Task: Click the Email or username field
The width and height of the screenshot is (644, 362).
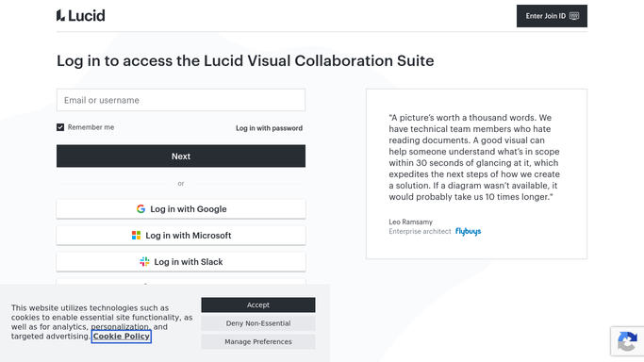Action: pyautogui.click(x=181, y=100)
